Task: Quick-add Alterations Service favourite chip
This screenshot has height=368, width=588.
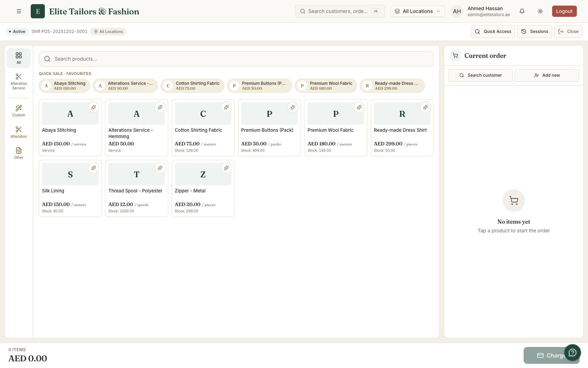Action: (x=125, y=86)
